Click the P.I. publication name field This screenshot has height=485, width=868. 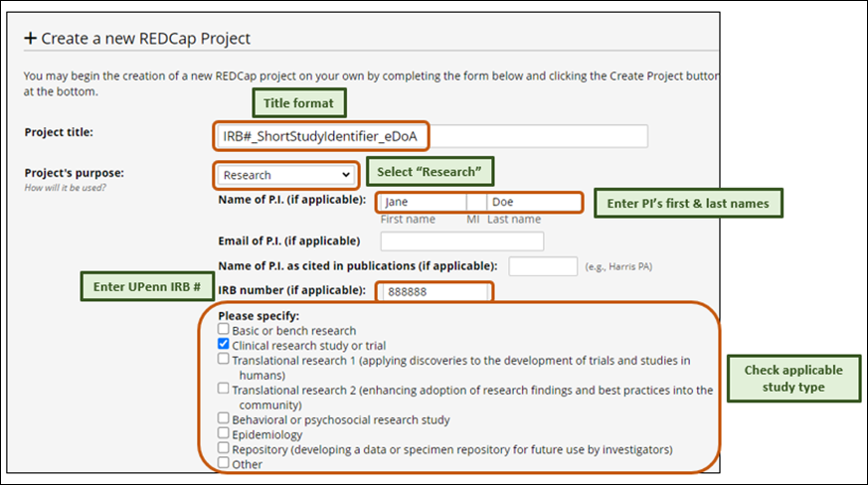point(542,266)
